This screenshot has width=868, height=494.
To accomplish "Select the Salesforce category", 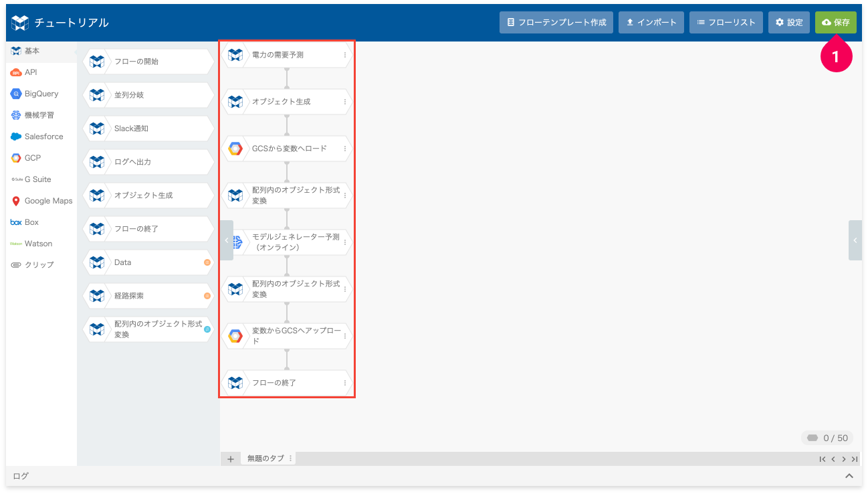I will click(x=41, y=137).
